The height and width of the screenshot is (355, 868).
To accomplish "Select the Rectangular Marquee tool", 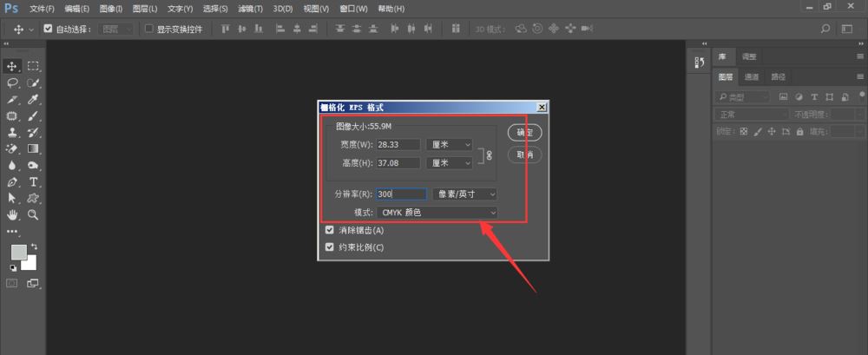I will 33,67.
